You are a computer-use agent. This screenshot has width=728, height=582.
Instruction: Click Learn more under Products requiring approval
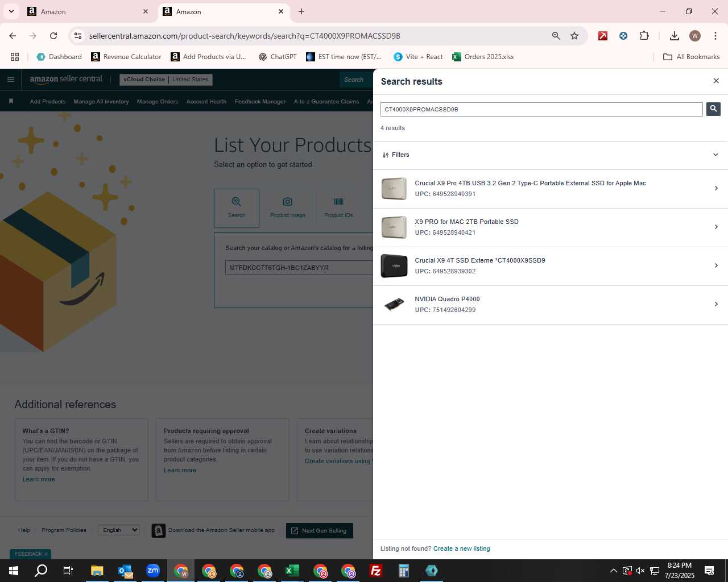[180, 470]
